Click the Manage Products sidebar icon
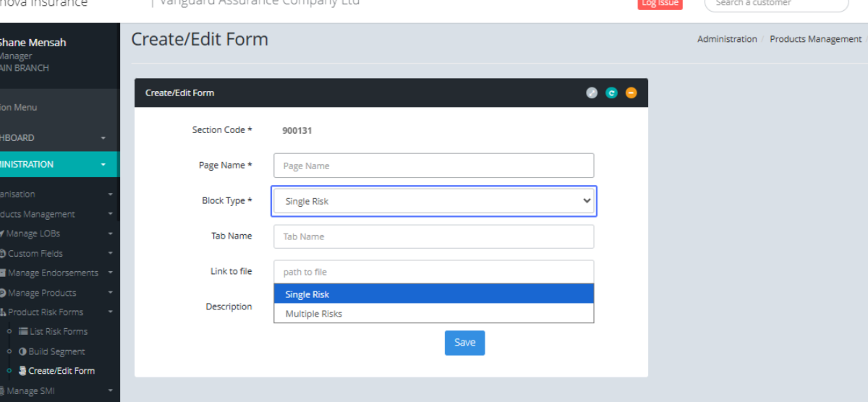The width and height of the screenshot is (868, 402). coord(3,293)
